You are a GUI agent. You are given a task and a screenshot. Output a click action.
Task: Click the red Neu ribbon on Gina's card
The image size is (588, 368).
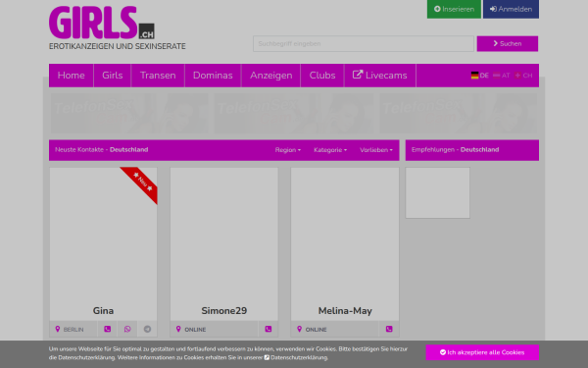click(142, 183)
